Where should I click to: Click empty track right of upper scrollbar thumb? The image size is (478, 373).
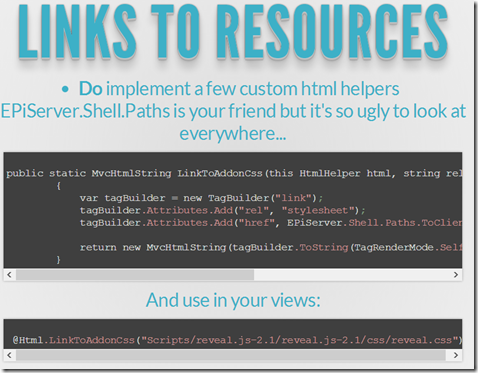[x=352, y=275]
